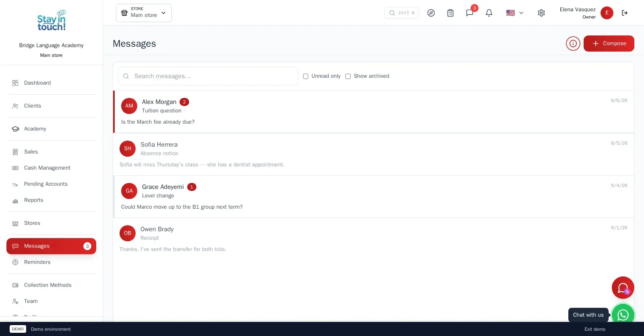644x336 pixels.
Task: Open the settings gear icon
Action: coord(541,13)
